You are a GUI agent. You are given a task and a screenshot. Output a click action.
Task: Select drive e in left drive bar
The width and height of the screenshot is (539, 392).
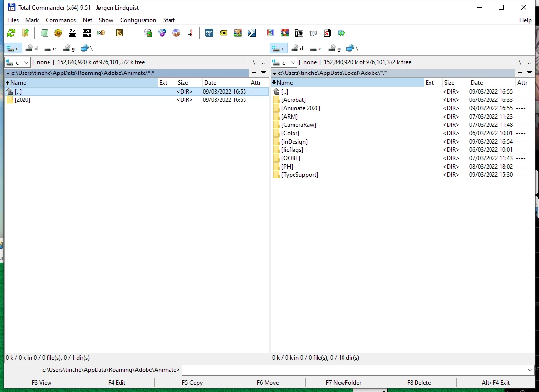click(50, 49)
